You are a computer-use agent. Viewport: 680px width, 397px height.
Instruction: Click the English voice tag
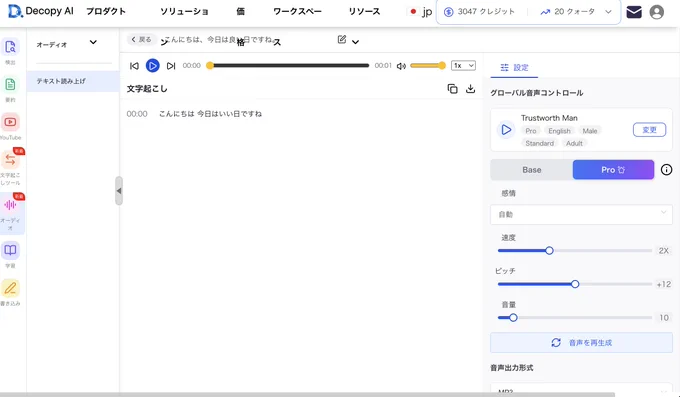[x=559, y=131]
